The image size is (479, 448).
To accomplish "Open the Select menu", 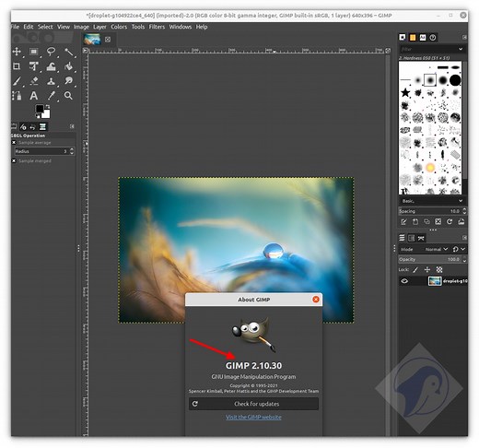I will point(45,27).
